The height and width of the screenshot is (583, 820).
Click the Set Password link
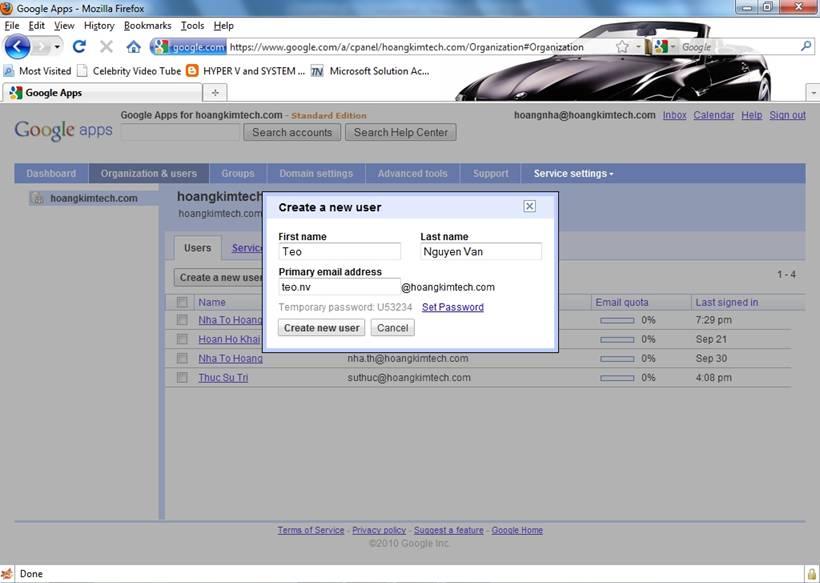(453, 307)
